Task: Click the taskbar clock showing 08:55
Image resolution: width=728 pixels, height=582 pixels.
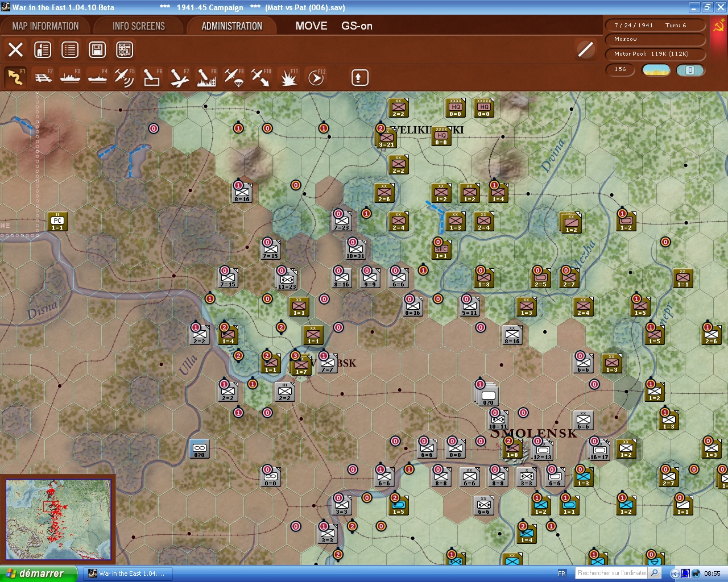Action: click(712, 573)
